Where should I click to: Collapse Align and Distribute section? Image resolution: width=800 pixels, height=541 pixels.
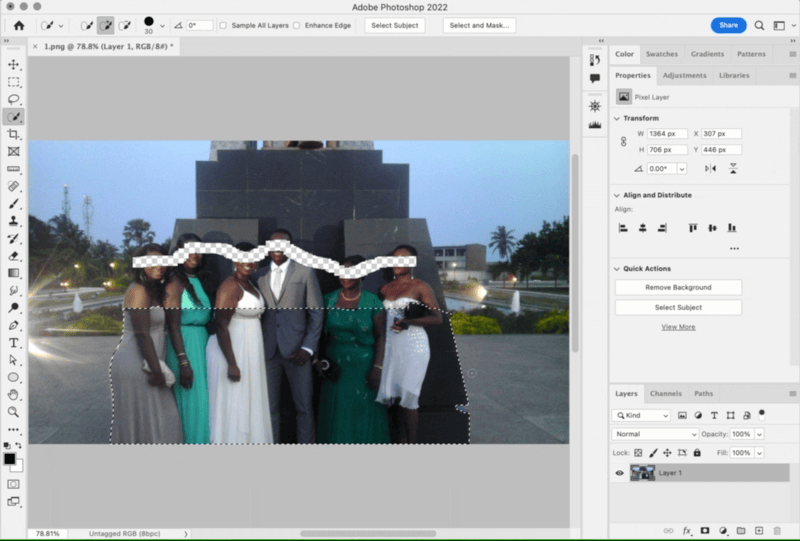[x=617, y=195]
